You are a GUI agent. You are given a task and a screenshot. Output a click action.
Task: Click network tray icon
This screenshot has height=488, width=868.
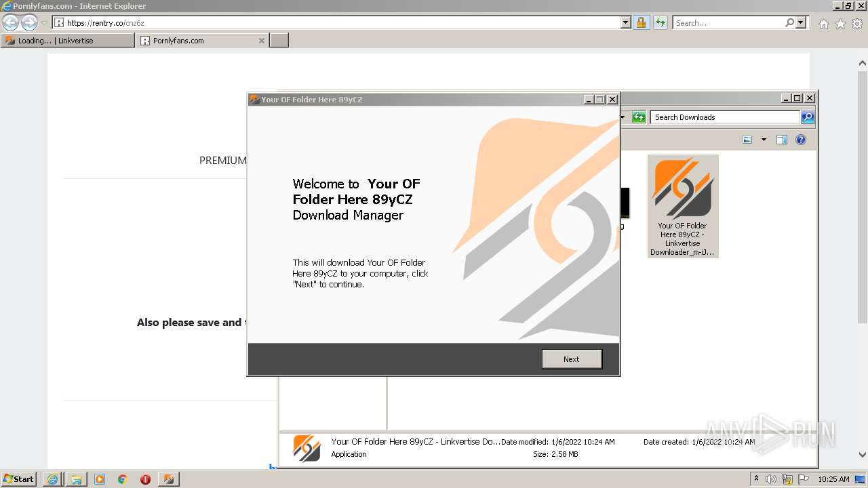pos(787,479)
